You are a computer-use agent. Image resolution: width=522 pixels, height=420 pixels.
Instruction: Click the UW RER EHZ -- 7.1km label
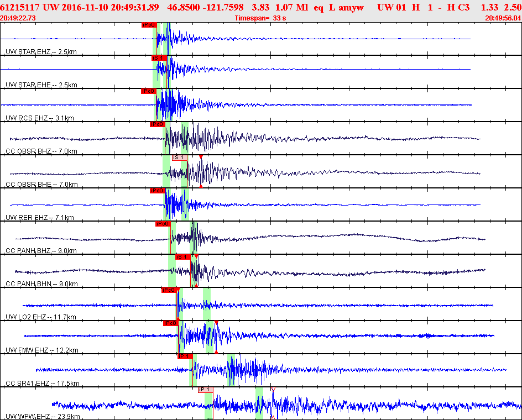[x=40, y=218]
